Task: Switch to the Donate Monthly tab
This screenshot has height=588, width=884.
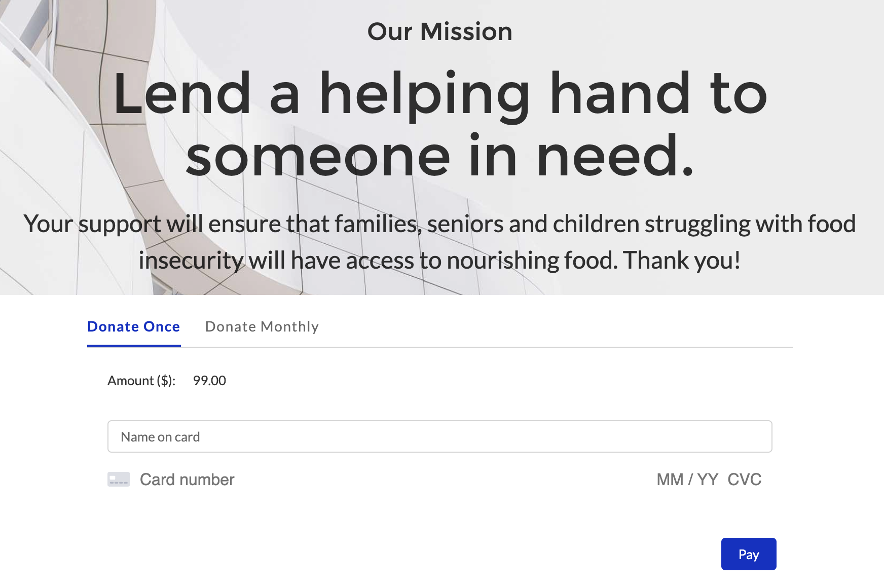Action: (x=262, y=327)
